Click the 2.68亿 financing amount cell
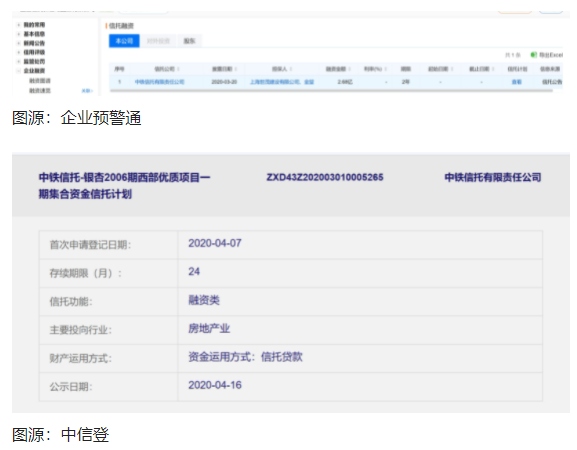 345,82
